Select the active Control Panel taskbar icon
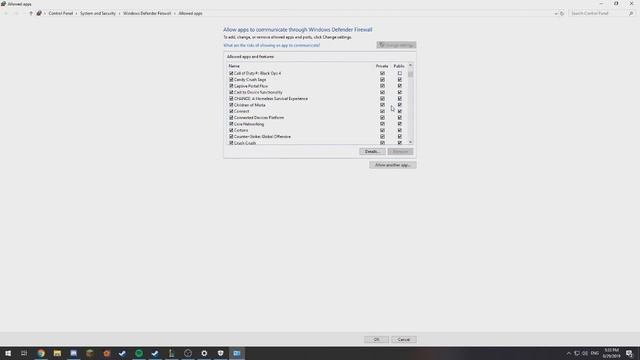 237,353
